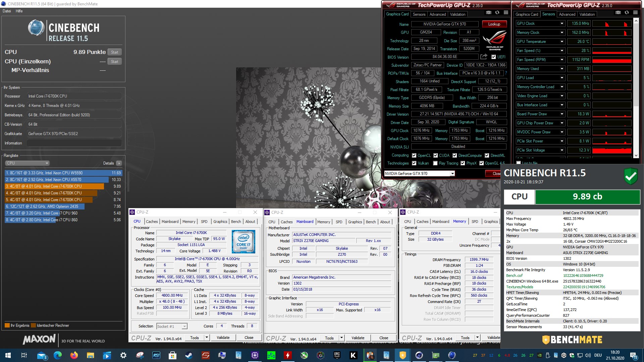
Task: Click the RSI taskbar icon
Action: pos(156,355)
